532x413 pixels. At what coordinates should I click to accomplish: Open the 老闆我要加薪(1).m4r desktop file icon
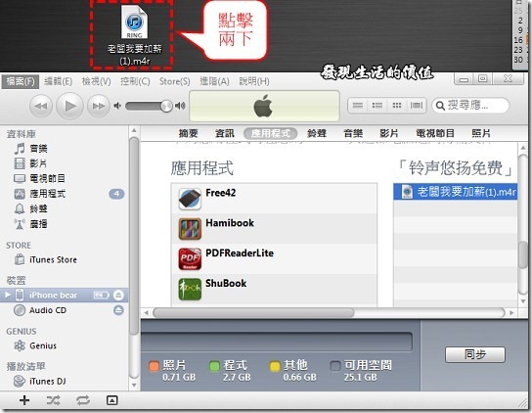134,34
